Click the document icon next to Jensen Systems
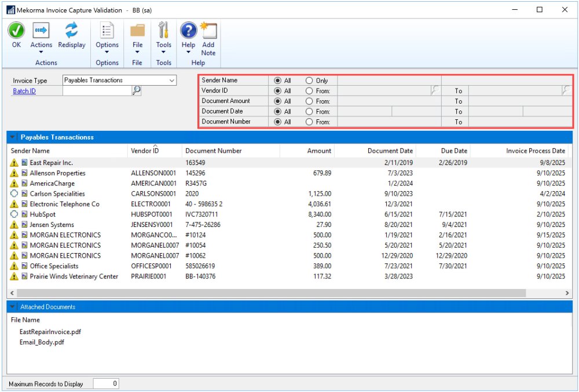Viewport: 579px width, 392px height. pyautogui.click(x=24, y=225)
